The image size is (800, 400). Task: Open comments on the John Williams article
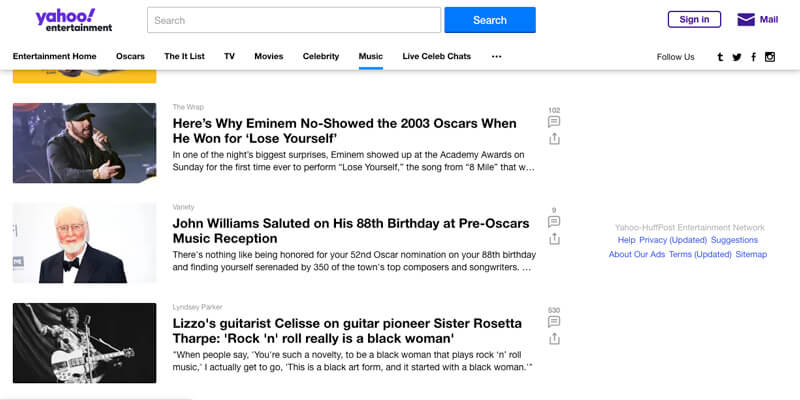[554, 221]
